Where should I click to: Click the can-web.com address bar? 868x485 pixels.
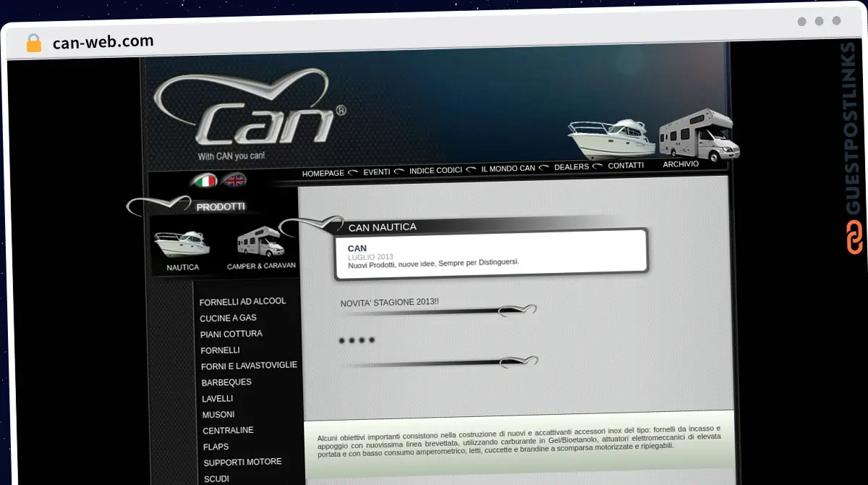(x=103, y=41)
